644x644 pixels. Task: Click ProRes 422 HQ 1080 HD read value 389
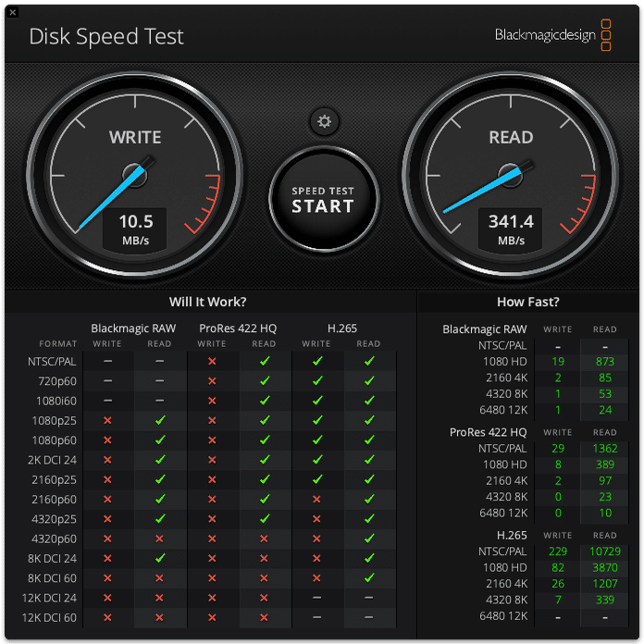click(605, 464)
